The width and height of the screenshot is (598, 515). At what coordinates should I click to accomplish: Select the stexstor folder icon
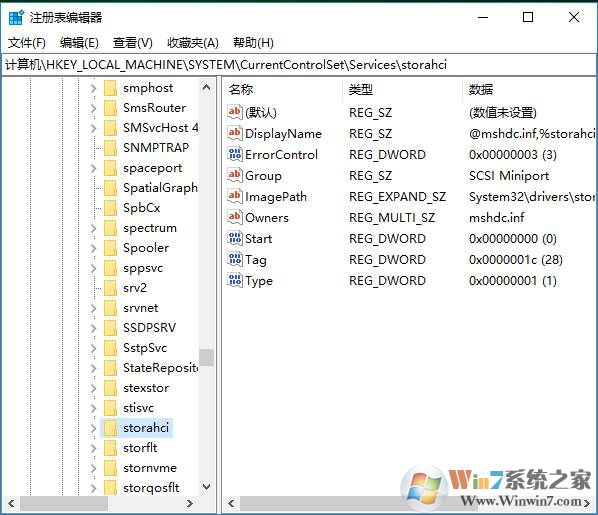click(x=110, y=388)
